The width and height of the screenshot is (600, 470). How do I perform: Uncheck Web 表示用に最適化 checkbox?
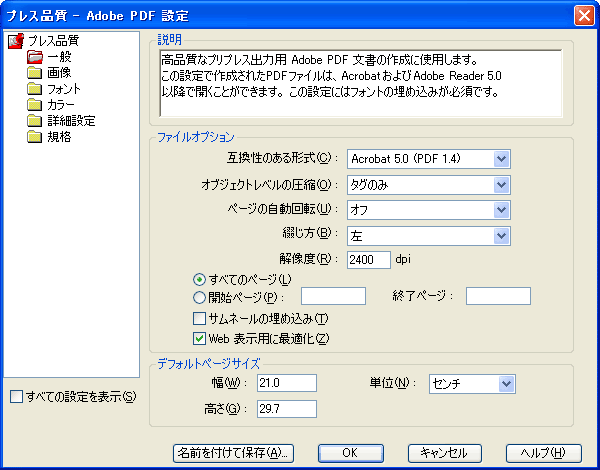[x=199, y=339]
